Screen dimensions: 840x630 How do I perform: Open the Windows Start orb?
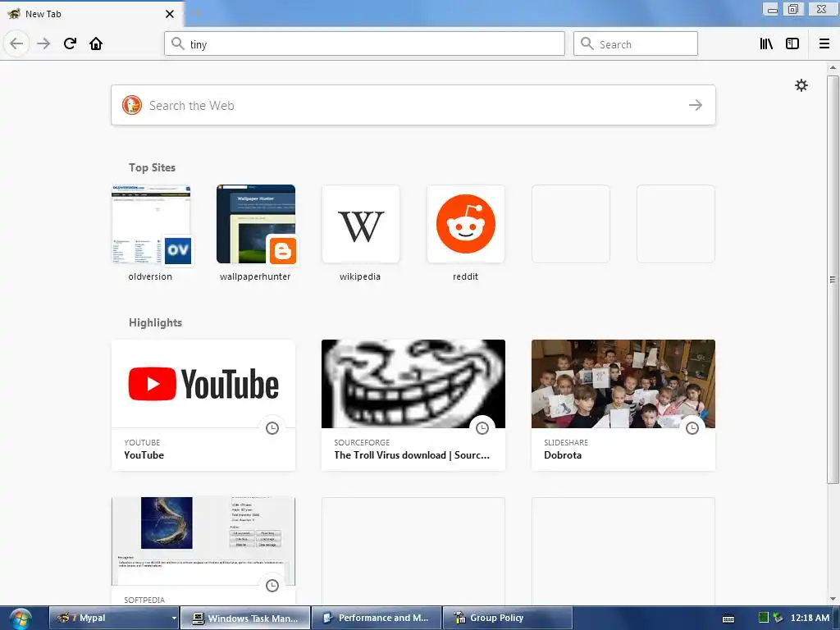tap(21, 619)
